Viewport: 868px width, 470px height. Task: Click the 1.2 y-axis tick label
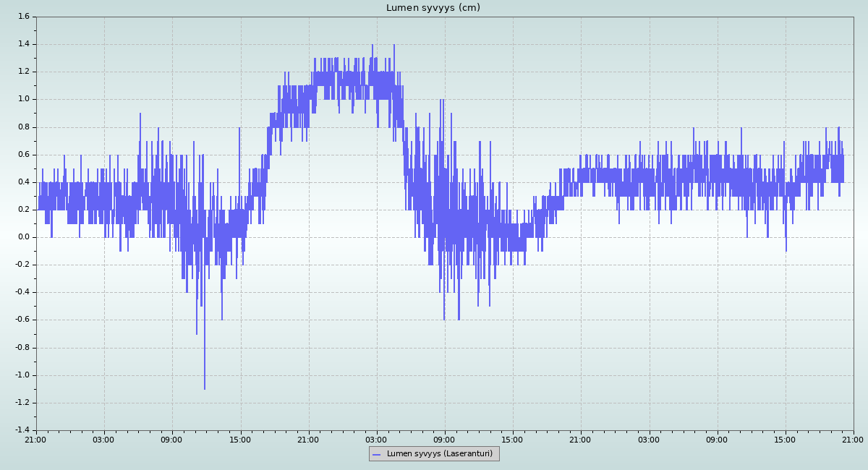(23, 72)
